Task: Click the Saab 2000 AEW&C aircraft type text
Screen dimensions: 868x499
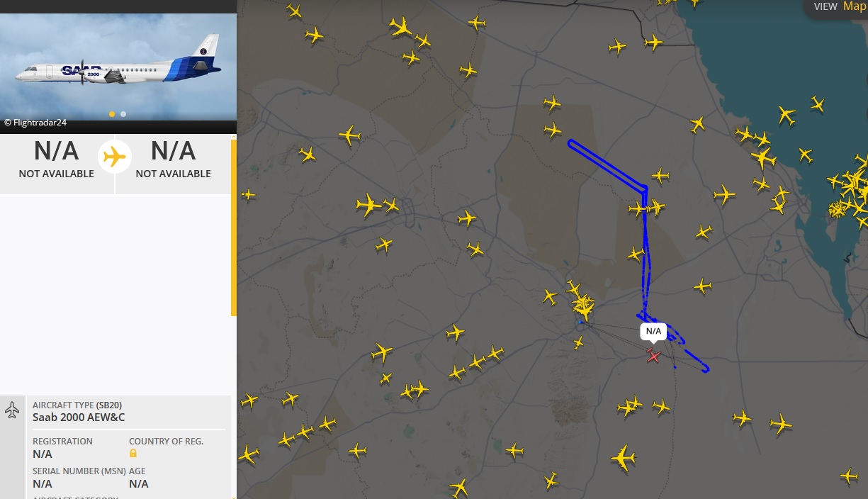Action: click(79, 417)
